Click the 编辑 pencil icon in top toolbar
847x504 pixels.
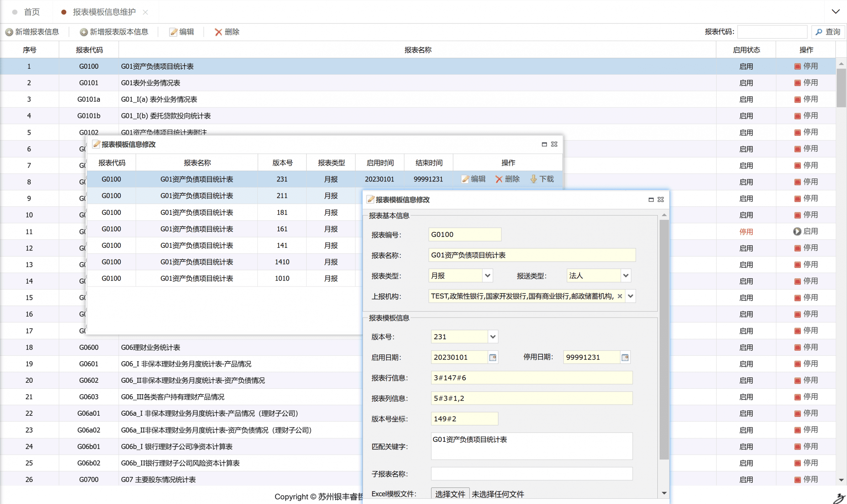point(173,32)
